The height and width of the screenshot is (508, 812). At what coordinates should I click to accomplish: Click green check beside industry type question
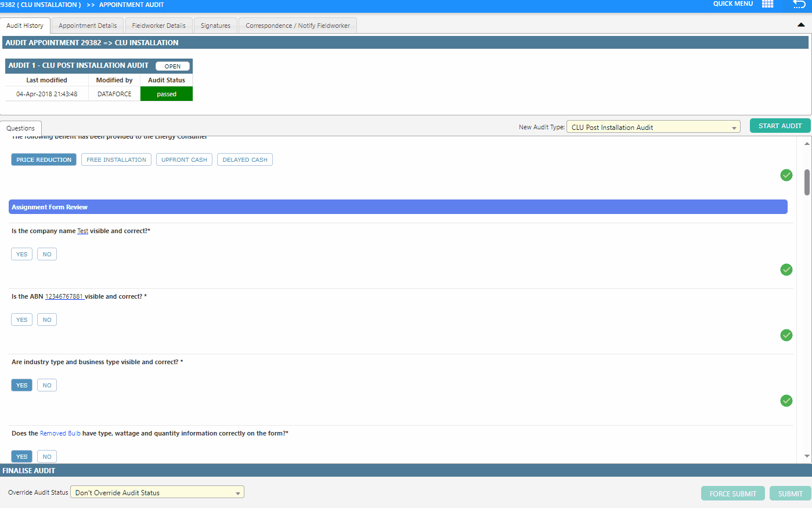[786, 401]
